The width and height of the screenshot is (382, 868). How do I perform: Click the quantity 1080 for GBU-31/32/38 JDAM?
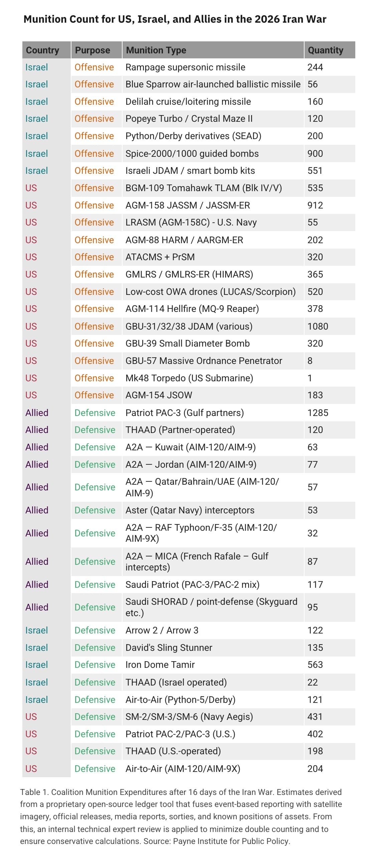[x=318, y=327]
